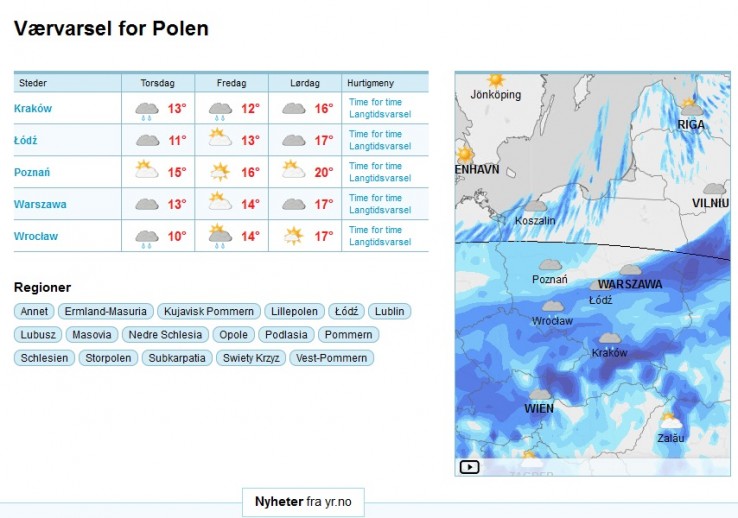
Task: Click Wrocław's Saturday sun icon
Action: (x=294, y=235)
